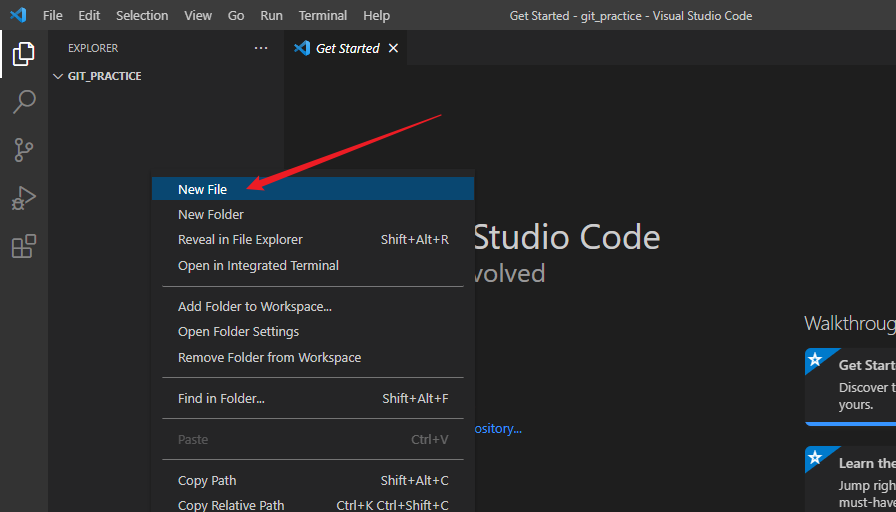This screenshot has width=896, height=512.
Task: Switch to the Get Started tab
Action: click(346, 49)
